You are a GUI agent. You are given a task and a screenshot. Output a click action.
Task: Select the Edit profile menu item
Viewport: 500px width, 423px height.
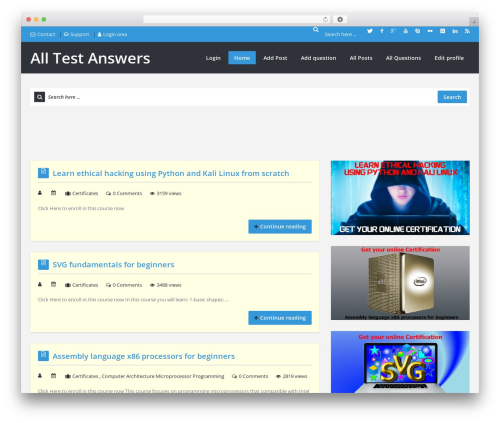449,58
